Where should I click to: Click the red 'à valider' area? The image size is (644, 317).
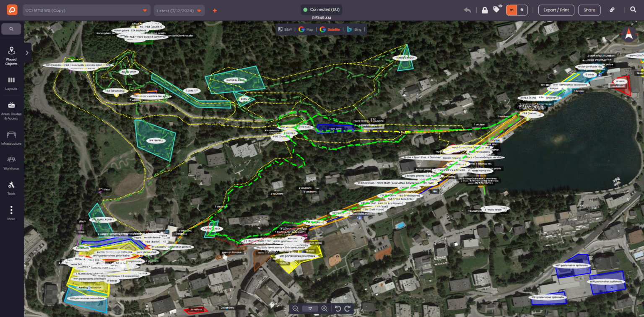tap(197, 309)
